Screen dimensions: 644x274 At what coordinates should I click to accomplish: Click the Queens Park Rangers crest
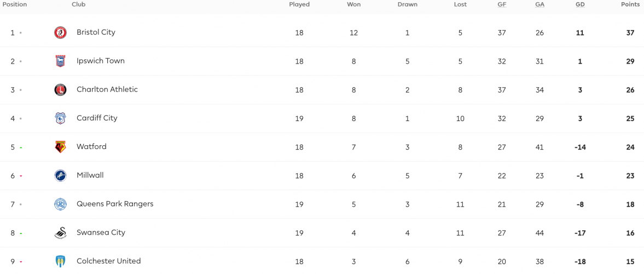tap(60, 204)
